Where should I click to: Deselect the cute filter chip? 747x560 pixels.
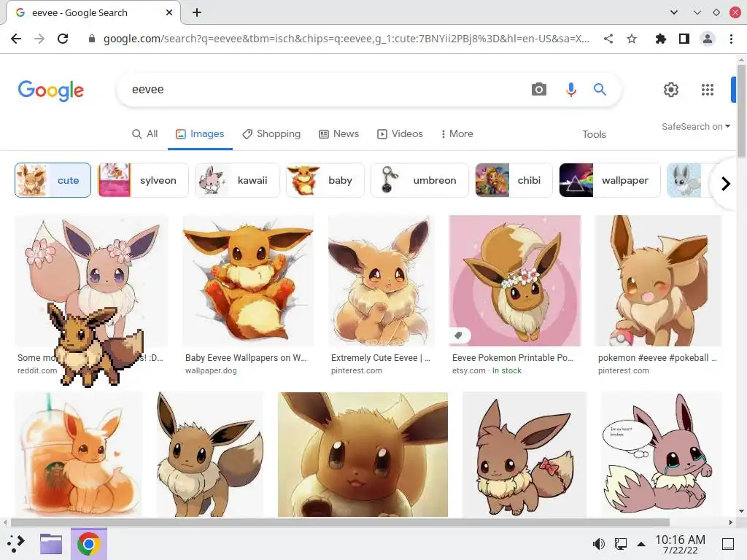click(x=53, y=180)
